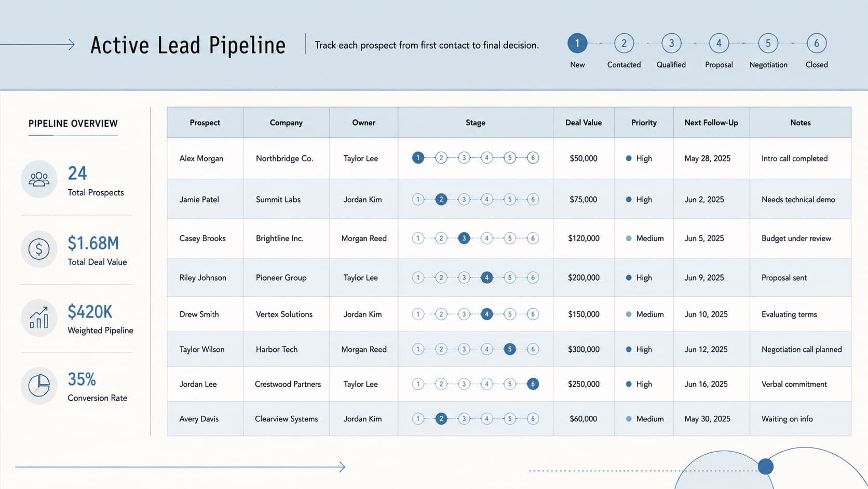The image size is (868, 489).
Task: Click the Company column header
Action: pos(286,123)
